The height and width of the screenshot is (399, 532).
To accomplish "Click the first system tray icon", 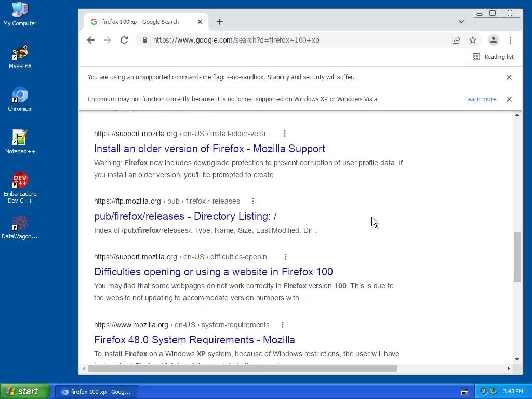I will (x=483, y=391).
